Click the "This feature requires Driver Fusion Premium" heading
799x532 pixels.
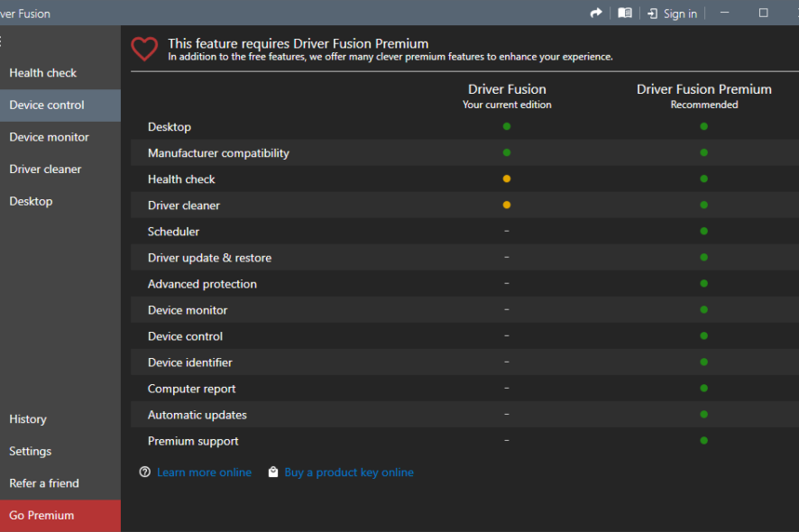[x=298, y=43]
